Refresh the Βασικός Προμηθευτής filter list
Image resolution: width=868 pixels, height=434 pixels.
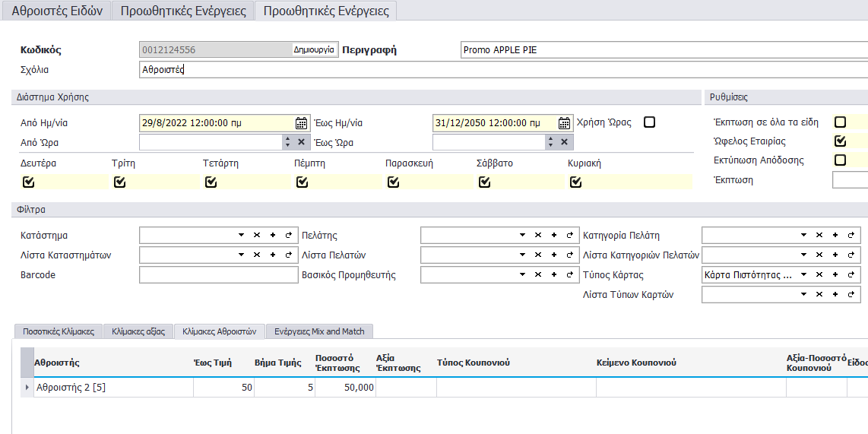click(x=570, y=275)
